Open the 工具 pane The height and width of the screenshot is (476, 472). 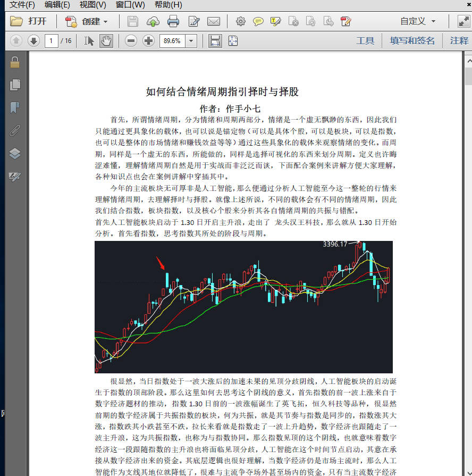[x=365, y=40]
